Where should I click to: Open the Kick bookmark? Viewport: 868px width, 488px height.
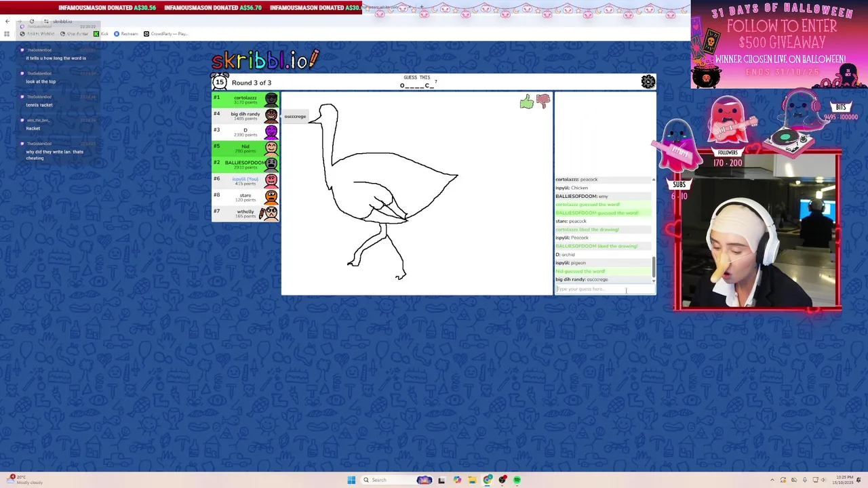pyautogui.click(x=101, y=34)
